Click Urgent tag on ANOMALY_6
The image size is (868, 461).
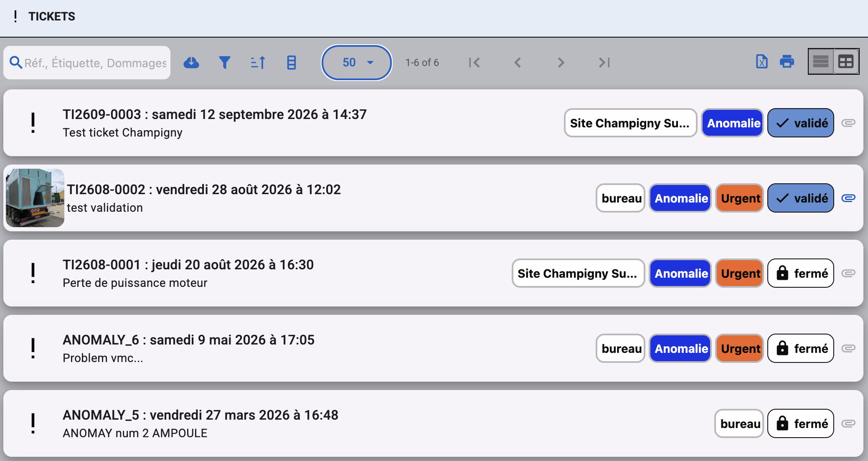coord(740,348)
